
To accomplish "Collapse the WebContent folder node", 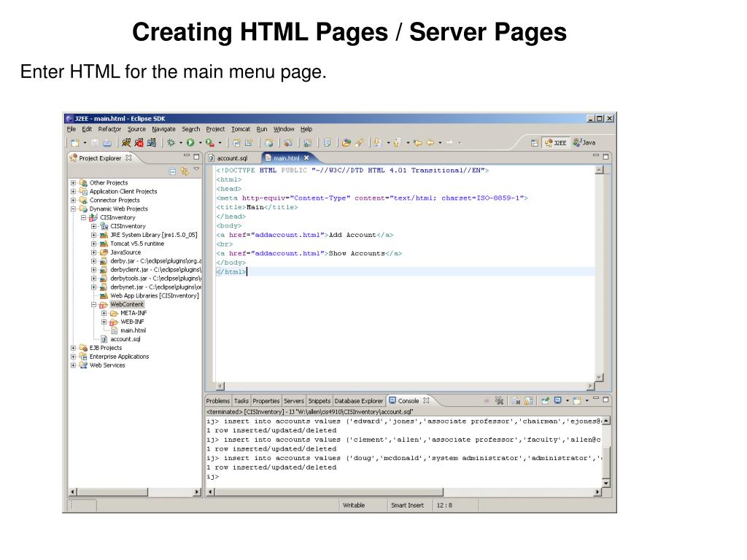I will 94,304.
